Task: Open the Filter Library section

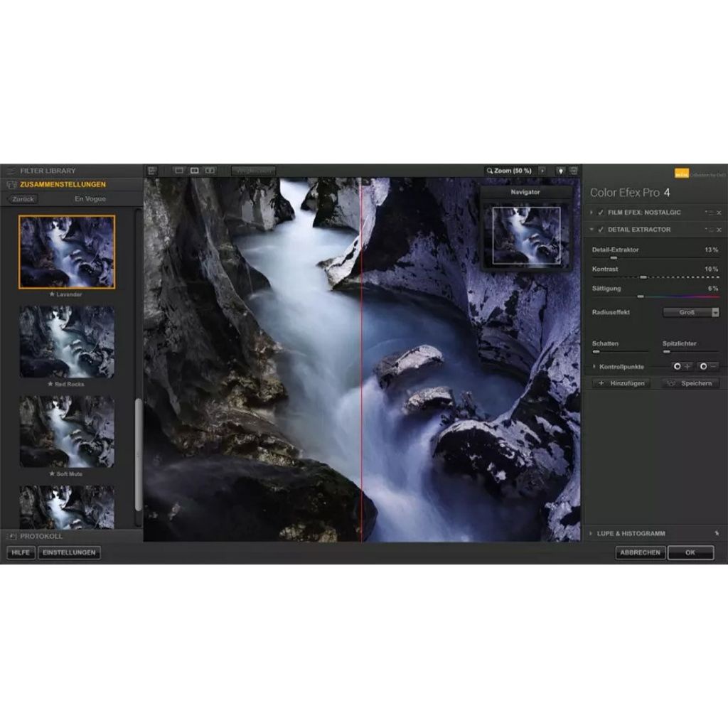Action: [x=72, y=171]
